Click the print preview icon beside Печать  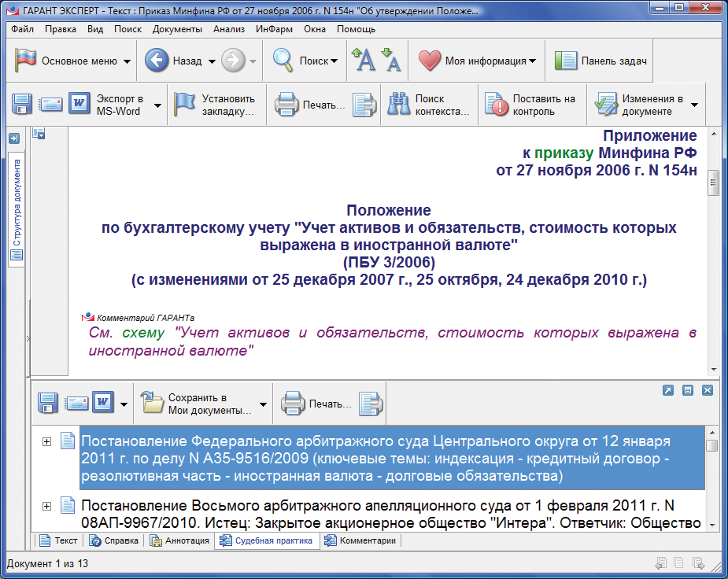[363, 104]
